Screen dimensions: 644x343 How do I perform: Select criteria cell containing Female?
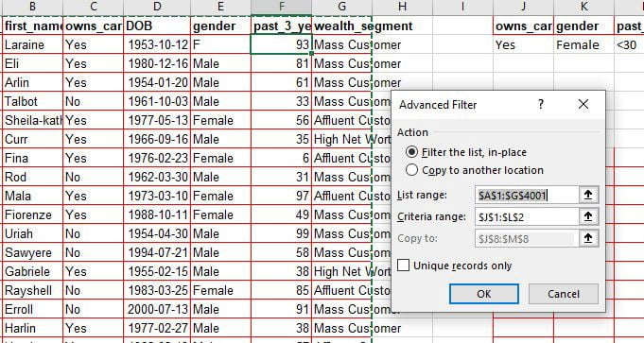(583, 44)
